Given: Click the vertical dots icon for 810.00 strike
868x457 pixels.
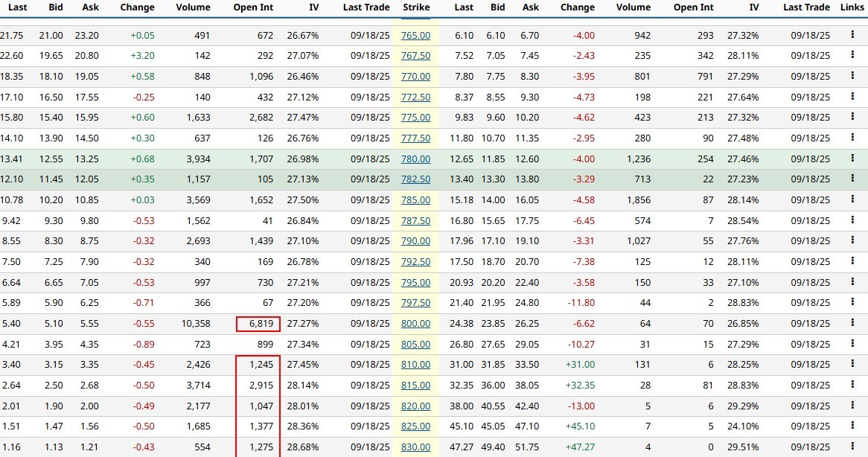Looking at the screenshot, I should [852, 364].
